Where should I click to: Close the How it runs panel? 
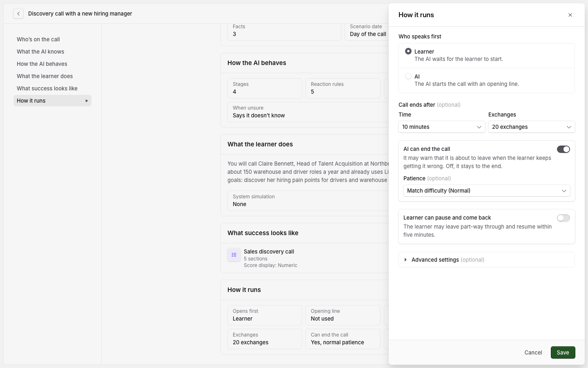pos(570,15)
